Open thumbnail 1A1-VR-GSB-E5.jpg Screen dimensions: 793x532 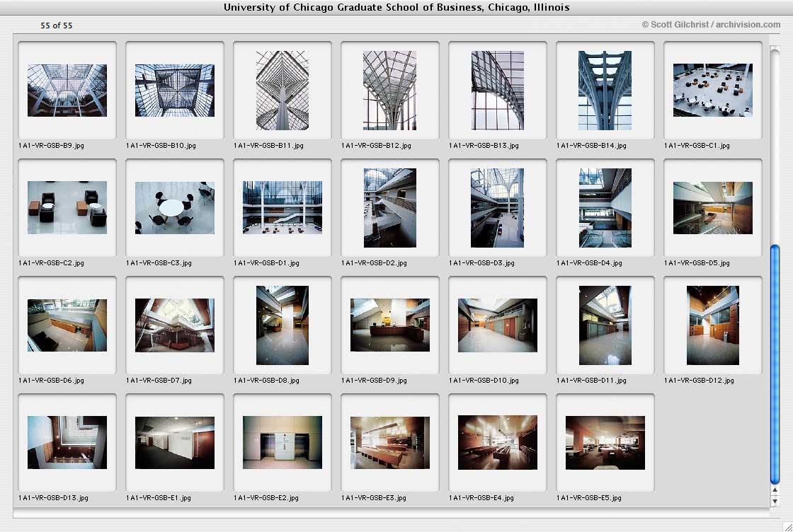click(605, 443)
